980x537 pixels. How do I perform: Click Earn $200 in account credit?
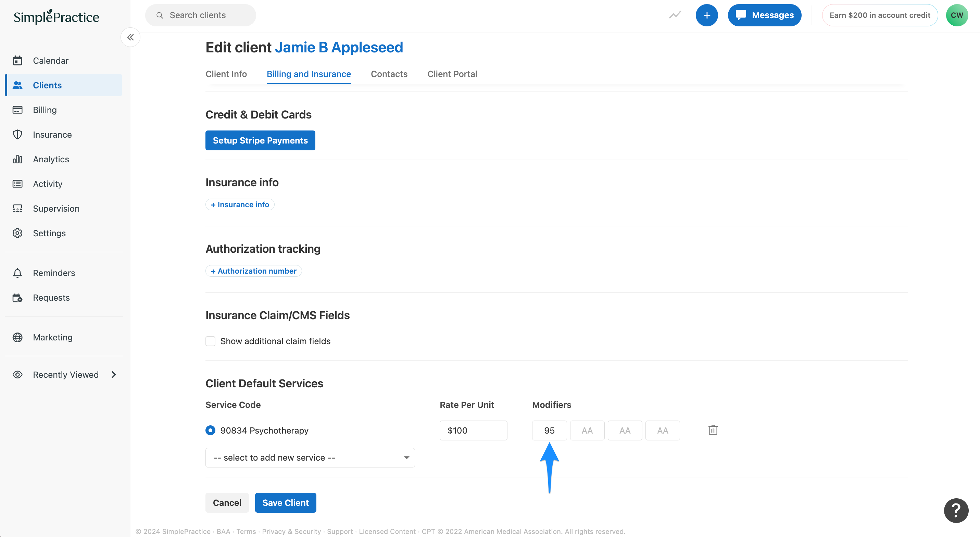(x=880, y=15)
